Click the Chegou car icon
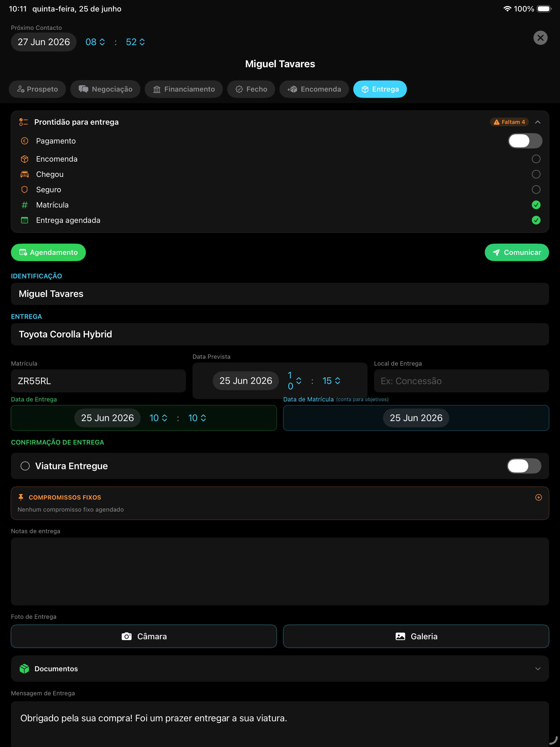 pyautogui.click(x=25, y=174)
